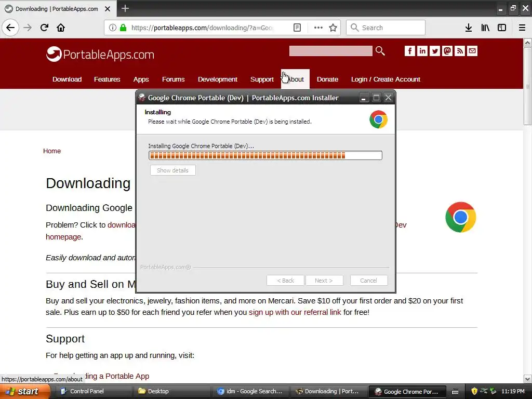The image size is (532, 399).
Task: Click the Home breadcrumb link
Action: (52, 151)
